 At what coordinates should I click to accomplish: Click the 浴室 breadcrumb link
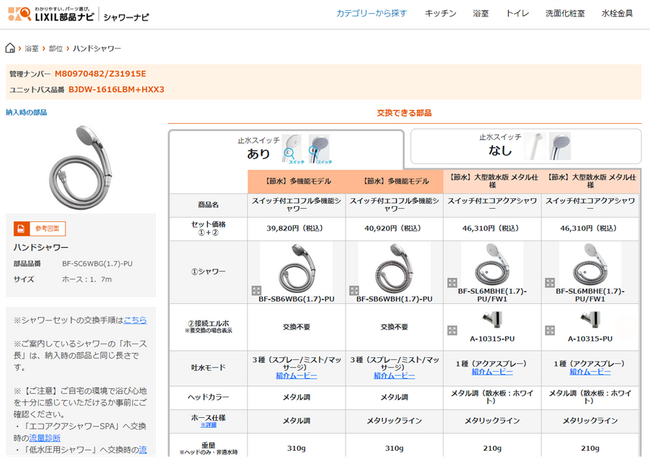pyautogui.click(x=33, y=48)
